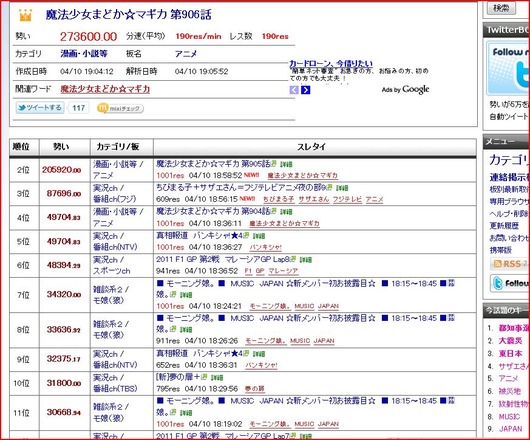530x440 pixels.
Task: Click new-window icon in rank 8 thread row
Action: coord(173,329)
